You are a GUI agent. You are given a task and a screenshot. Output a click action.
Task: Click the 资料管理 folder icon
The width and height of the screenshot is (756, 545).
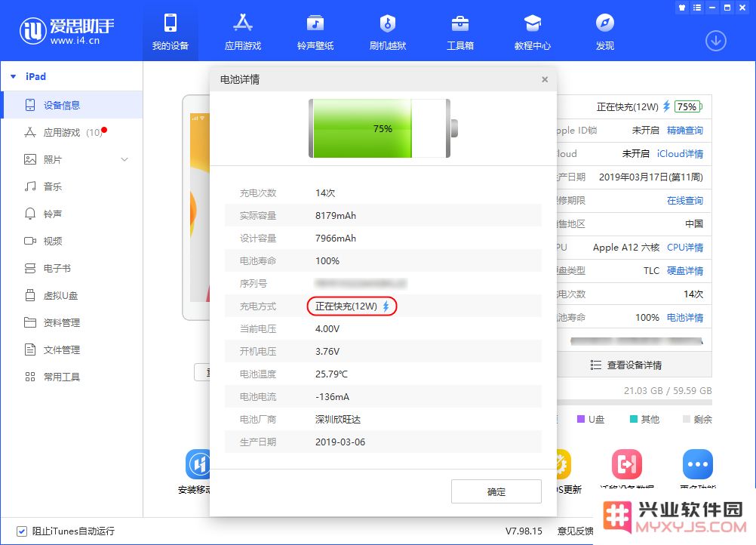[30, 322]
